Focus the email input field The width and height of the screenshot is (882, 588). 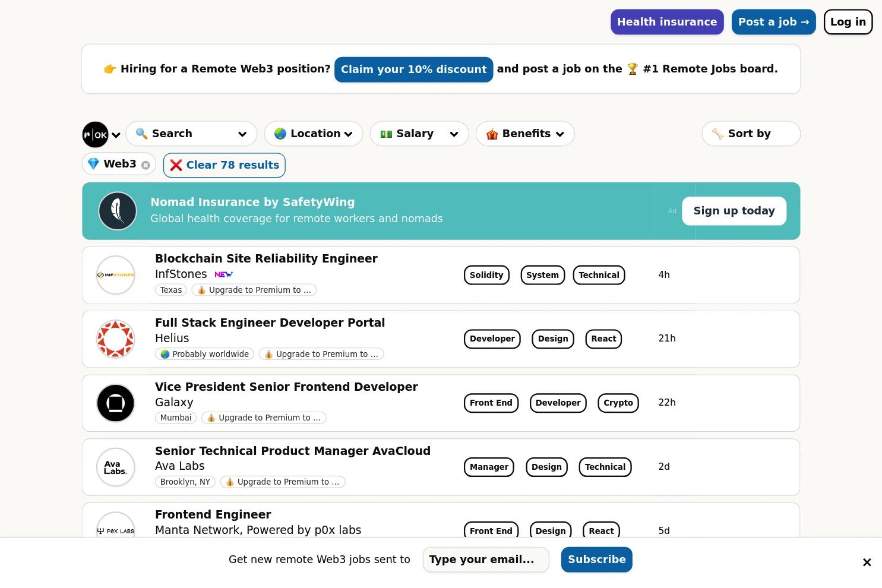pos(486,559)
